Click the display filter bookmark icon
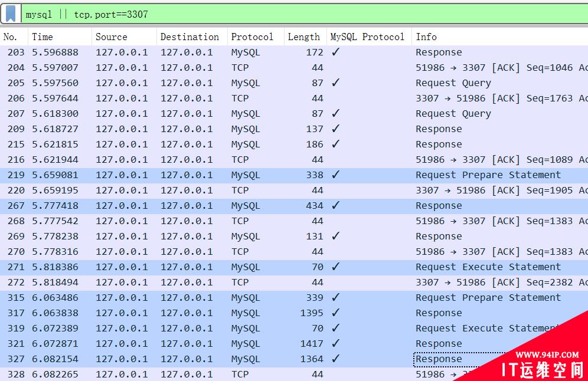Screen dimensions: 588x381 pos(11,14)
